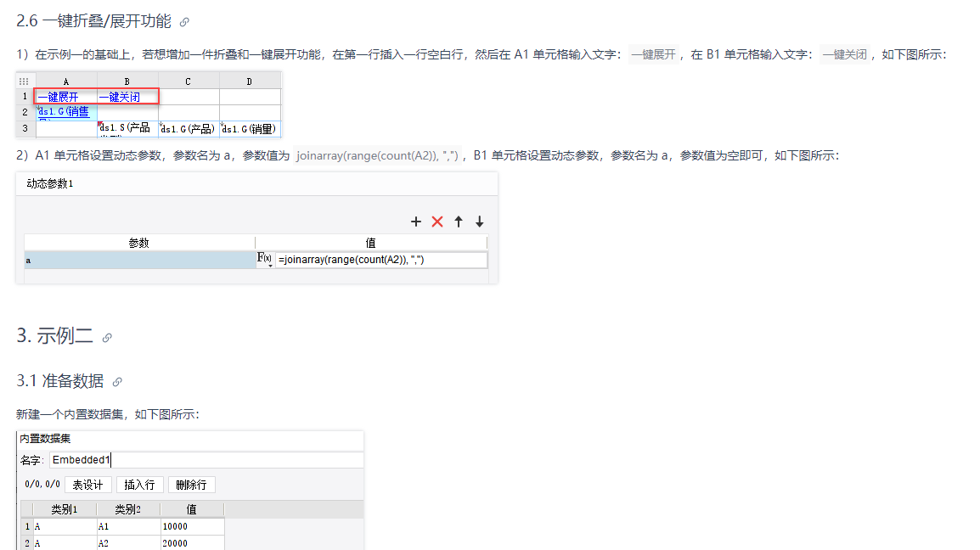This screenshot has height=550, width=980.
Task: Select cell A1 containing 一键展开
Action: [66, 97]
